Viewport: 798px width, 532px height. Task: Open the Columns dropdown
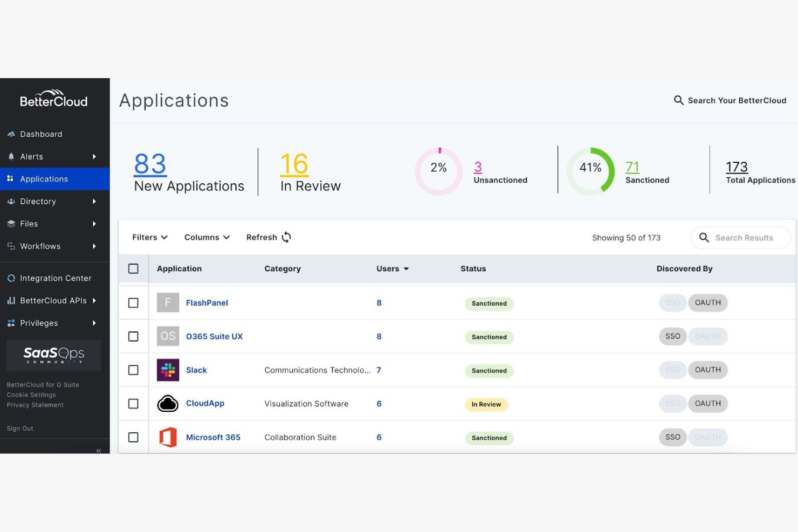tap(207, 237)
